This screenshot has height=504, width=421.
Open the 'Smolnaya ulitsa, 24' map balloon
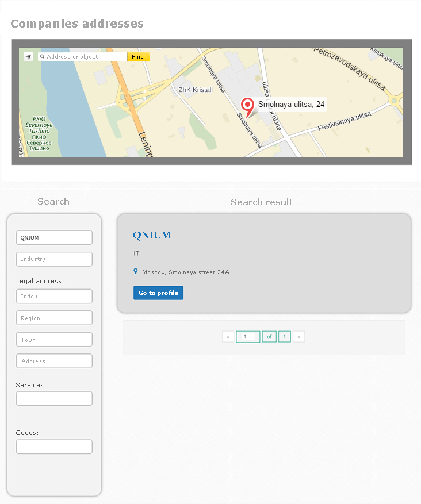292,104
